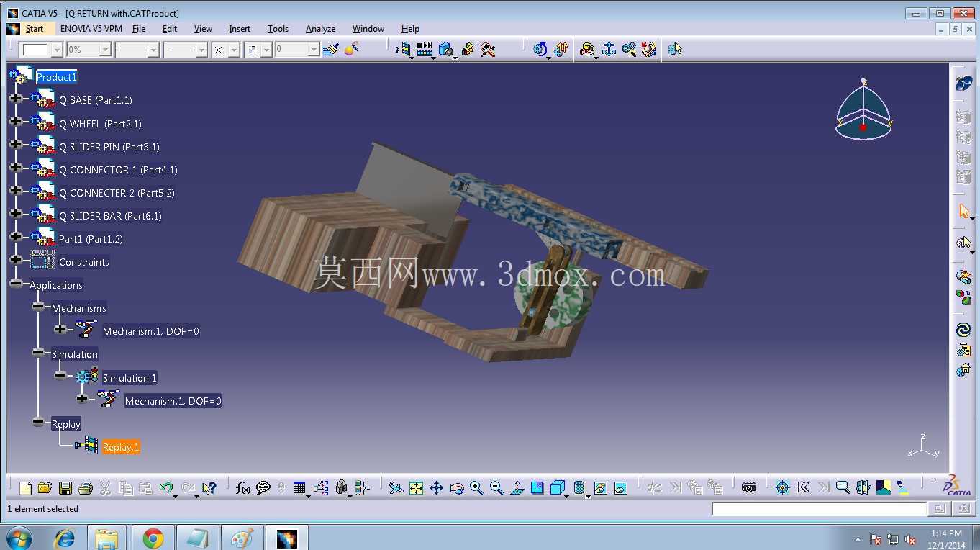Select Q SLIDER BAR (Part6.1) in tree

(110, 216)
